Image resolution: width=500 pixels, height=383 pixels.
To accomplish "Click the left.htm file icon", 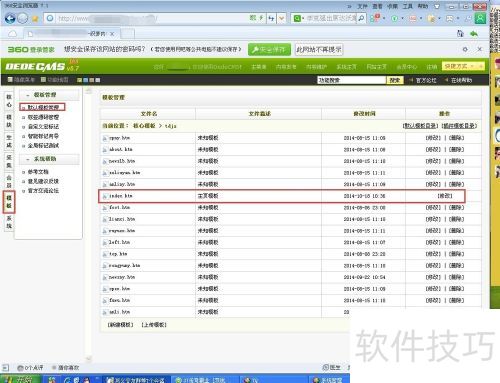I will [x=105, y=243].
